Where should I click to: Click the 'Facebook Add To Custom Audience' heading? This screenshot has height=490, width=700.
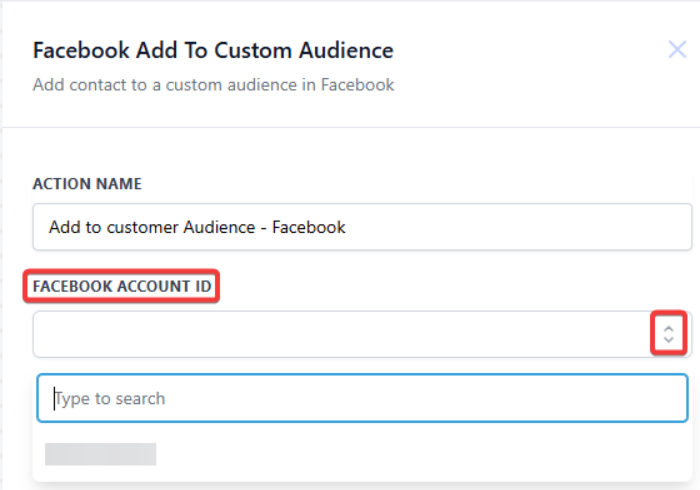point(213,50)
